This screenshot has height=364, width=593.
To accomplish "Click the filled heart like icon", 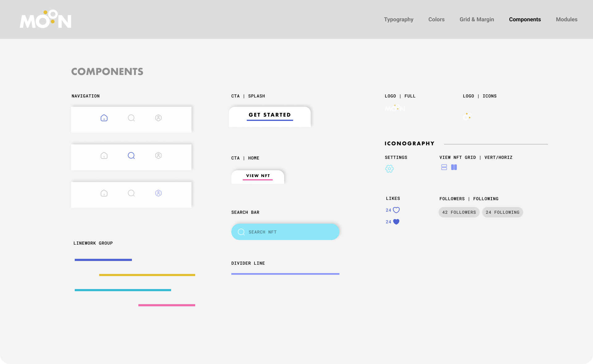I will [396, 222].
